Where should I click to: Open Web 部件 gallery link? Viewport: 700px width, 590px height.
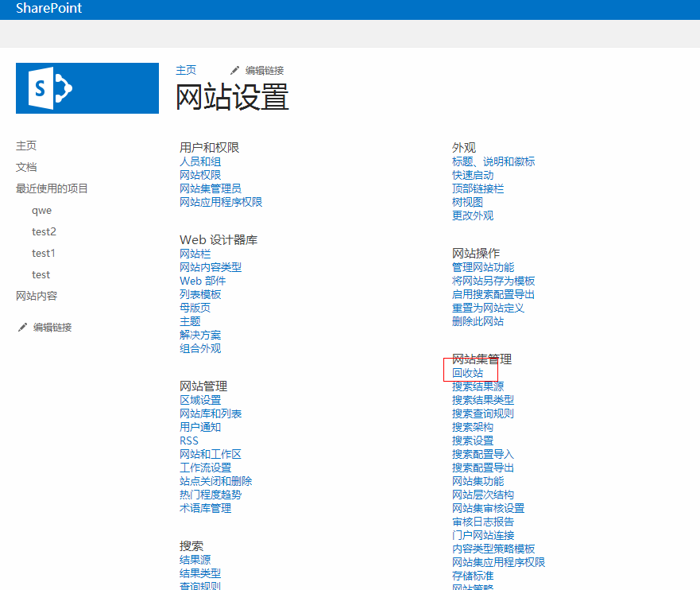click(203, 281)
